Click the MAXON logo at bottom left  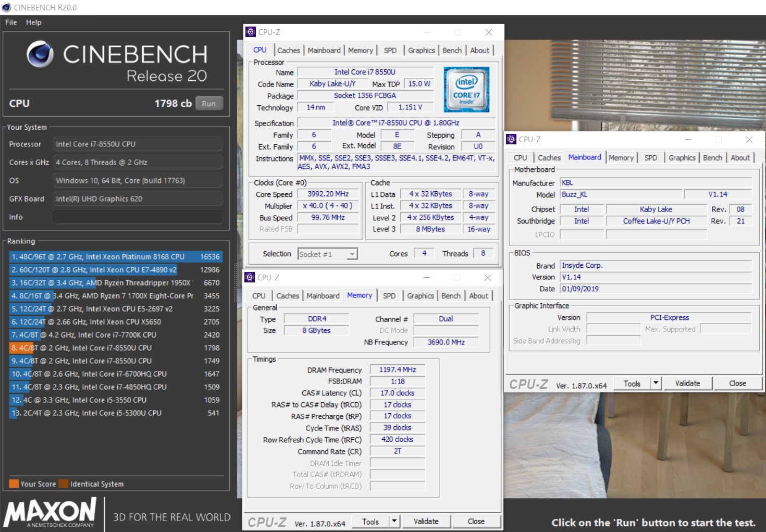point(50,512)
